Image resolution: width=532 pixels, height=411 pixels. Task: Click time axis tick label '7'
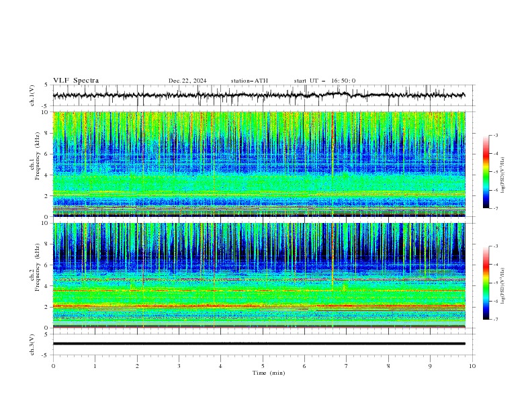347,366
